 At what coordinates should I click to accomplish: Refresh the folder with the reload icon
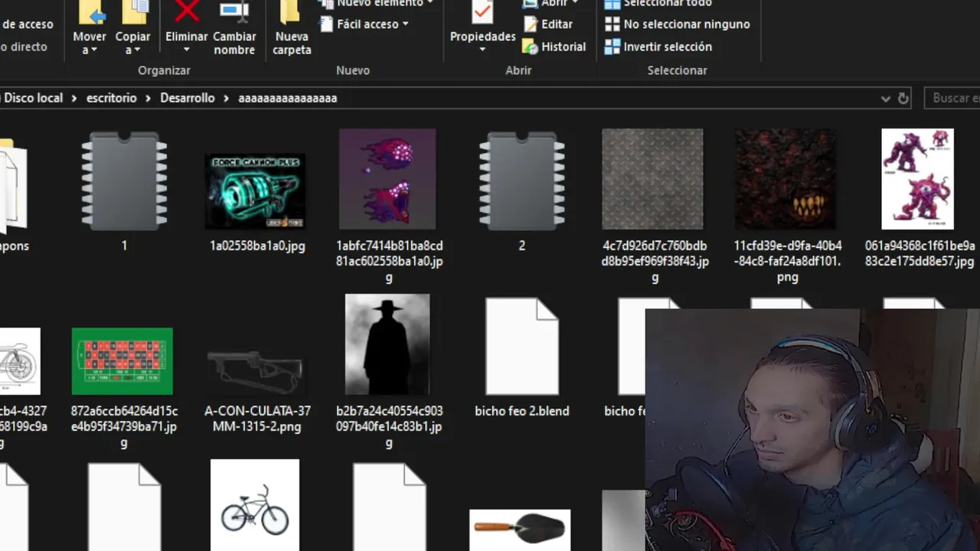point(903,99)
